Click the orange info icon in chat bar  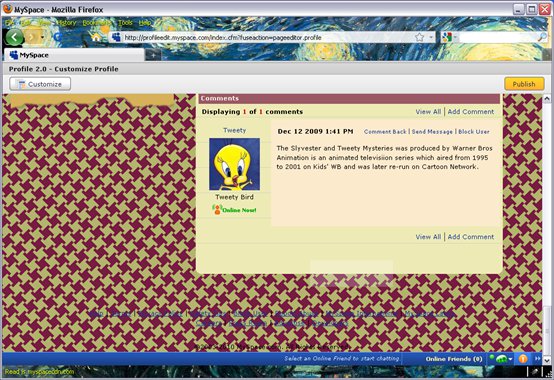[x=523, y=359]
